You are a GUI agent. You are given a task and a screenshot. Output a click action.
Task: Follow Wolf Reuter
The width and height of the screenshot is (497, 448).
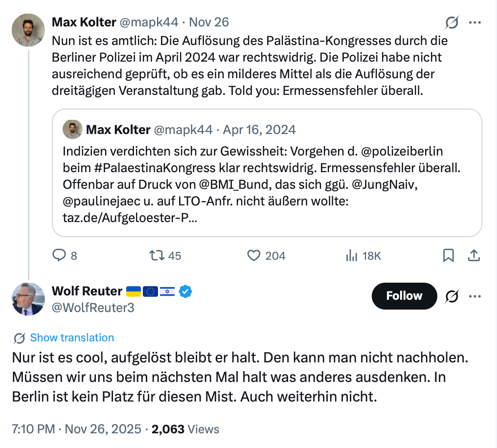click(404, 296)
